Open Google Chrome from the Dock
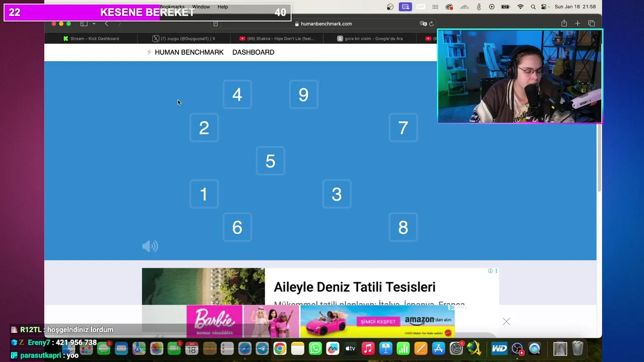 [280, 348]
